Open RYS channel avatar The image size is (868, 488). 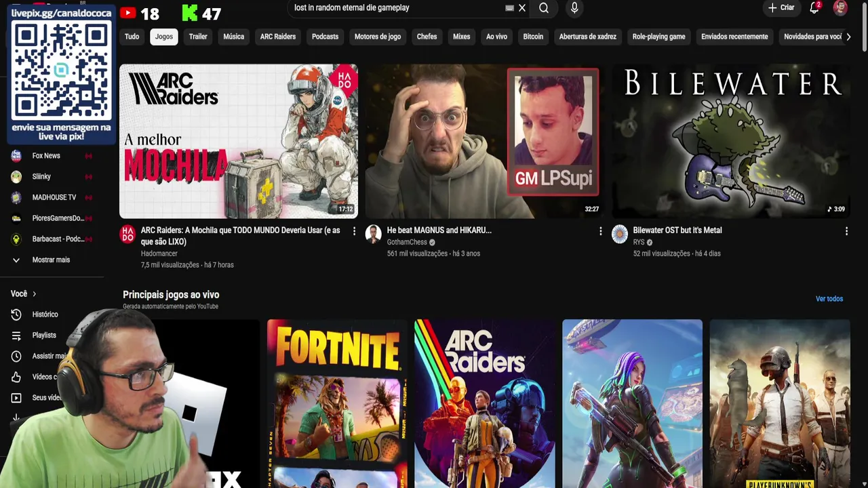619,235
